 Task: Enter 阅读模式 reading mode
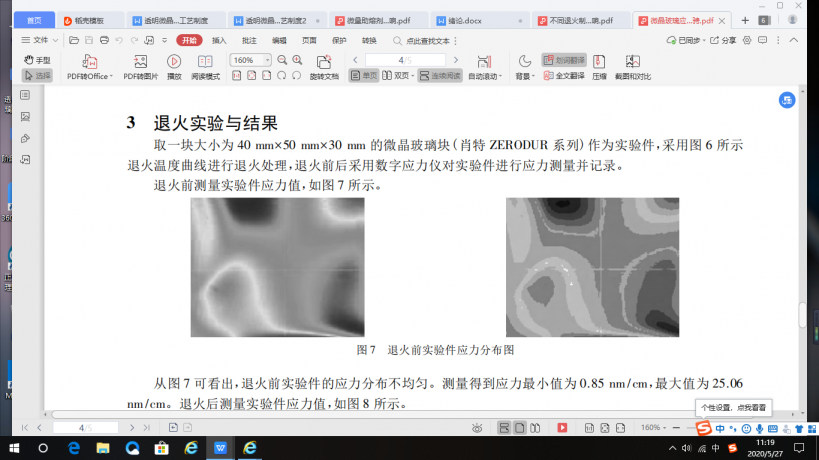tap(205, 67)
